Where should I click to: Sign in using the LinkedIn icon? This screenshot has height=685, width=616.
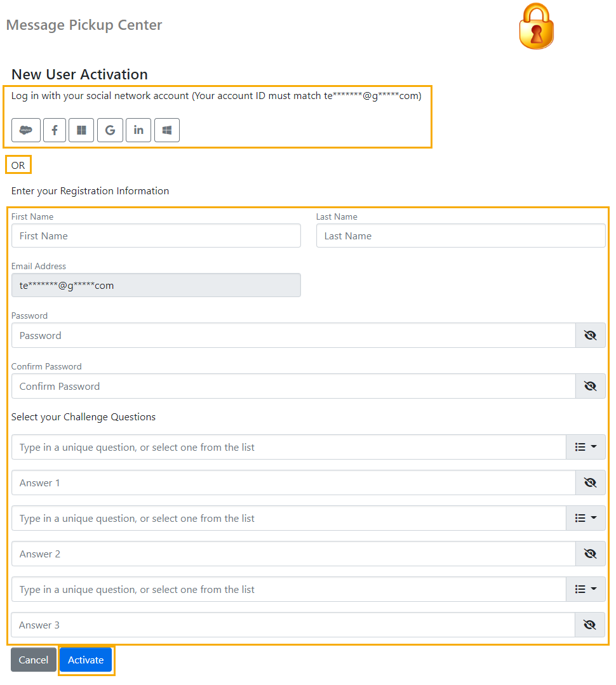point(138,130)
